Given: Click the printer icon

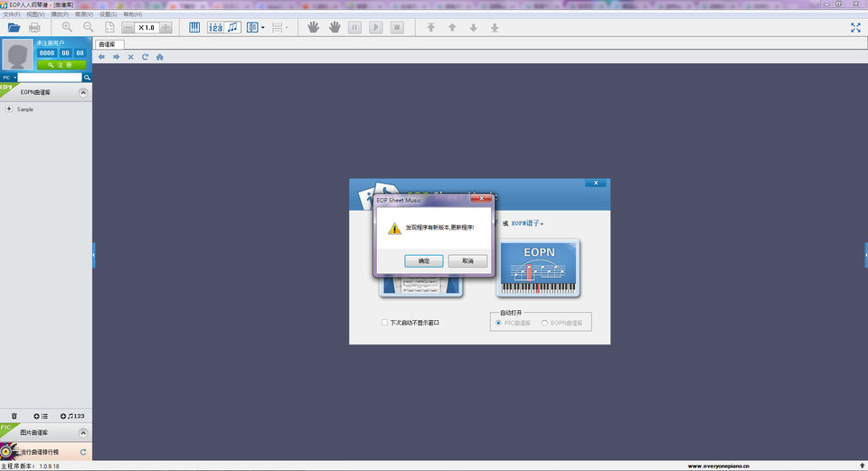Looking at the screenshot, I should pyautogui.click(x=34, y=28).
